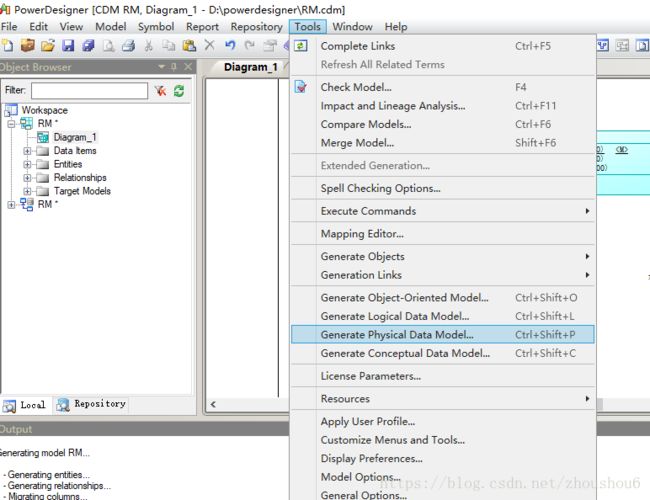Click the Undo arrow icon
Image resolution: width=650 pixels, height=500 pixels.
pos(230,45)
